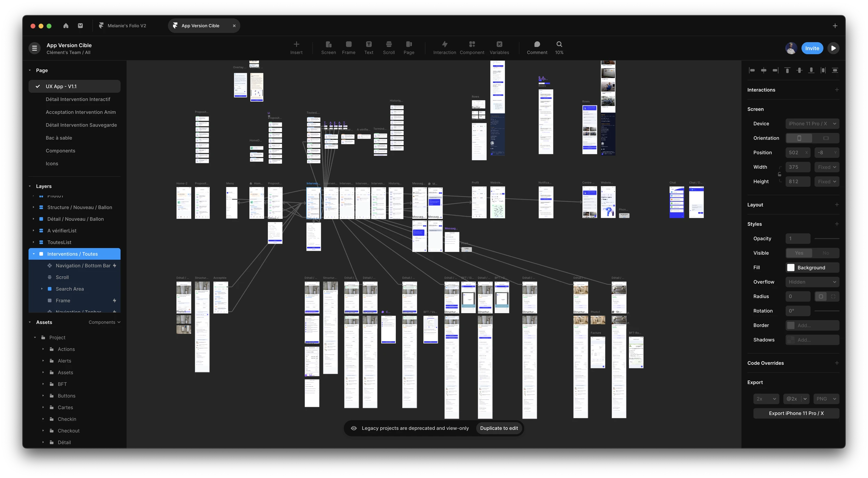
Task: Select the Scroll tool icon
Action: pos(389,48)
